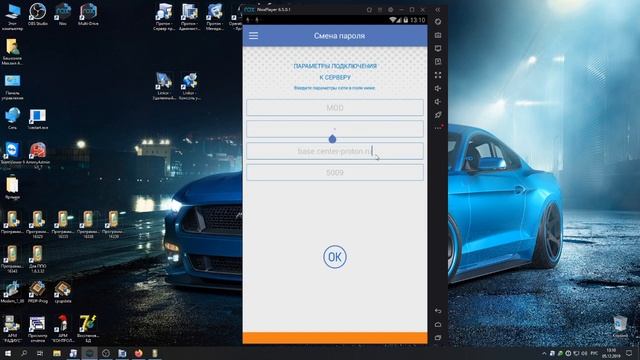Viewport: 640px width, 360px height.
Task: Select the PRBF-Prog desktop shortcut
Action: click(x=38, y=292)
